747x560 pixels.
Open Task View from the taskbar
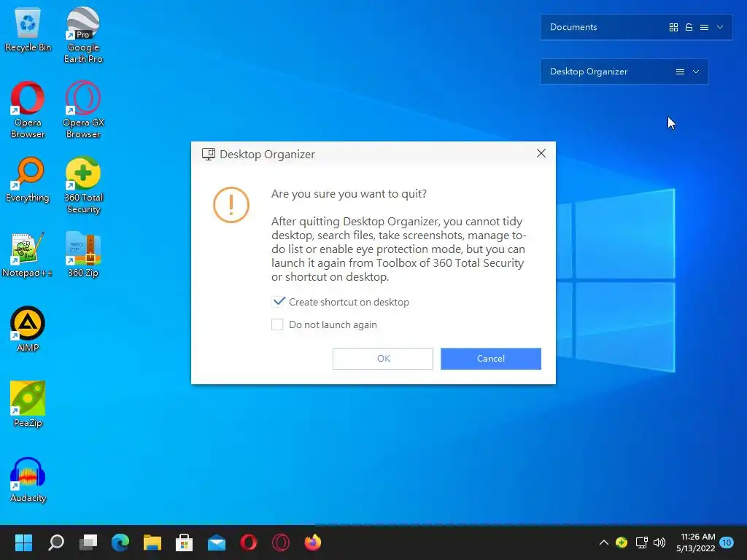tap(88, 542)
